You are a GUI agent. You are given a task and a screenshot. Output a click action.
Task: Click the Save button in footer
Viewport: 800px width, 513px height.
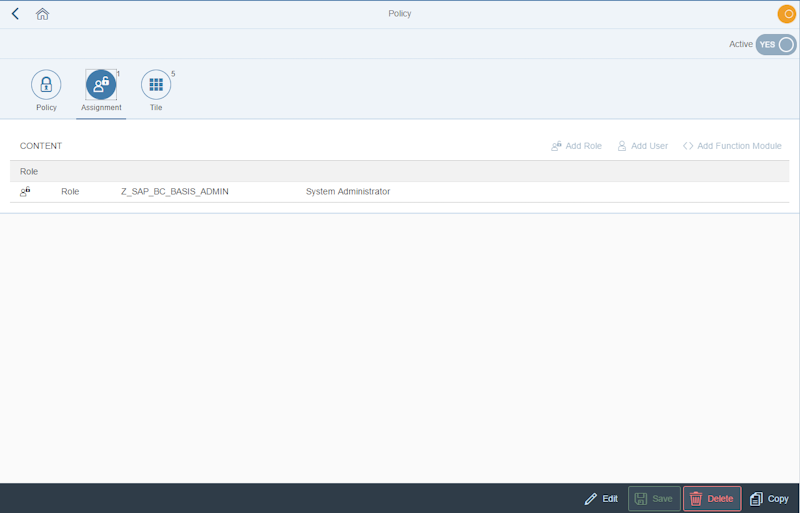coord(654,499)
